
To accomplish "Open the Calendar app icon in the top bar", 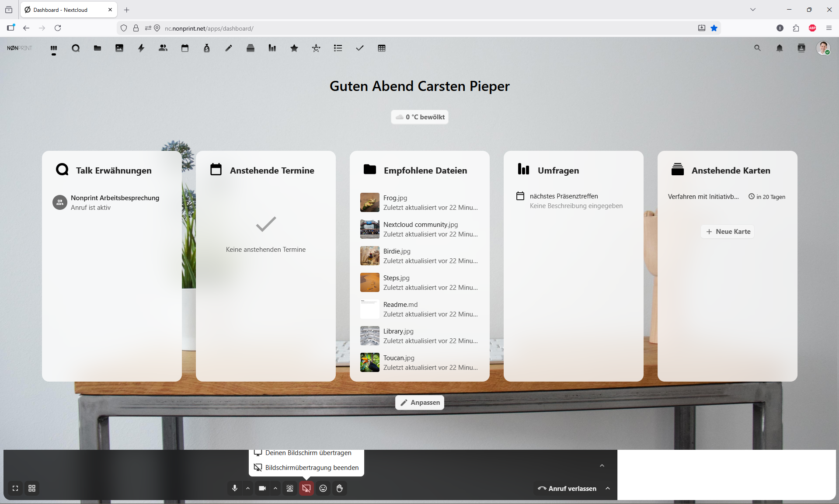I will (185, 48).
